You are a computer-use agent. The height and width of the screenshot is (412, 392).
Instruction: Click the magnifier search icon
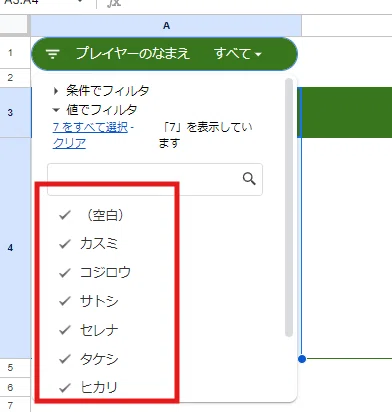click(249, 179)
